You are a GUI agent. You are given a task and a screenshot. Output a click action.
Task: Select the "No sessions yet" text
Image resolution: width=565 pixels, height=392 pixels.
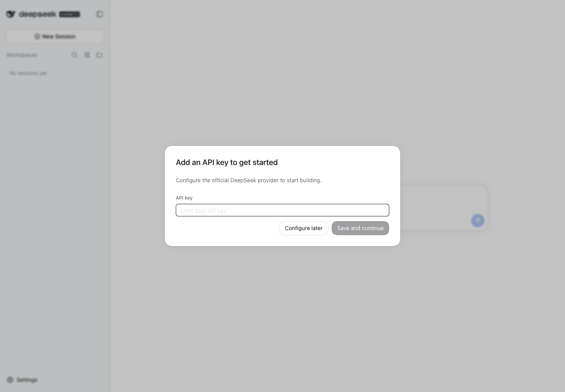(28, 73)
